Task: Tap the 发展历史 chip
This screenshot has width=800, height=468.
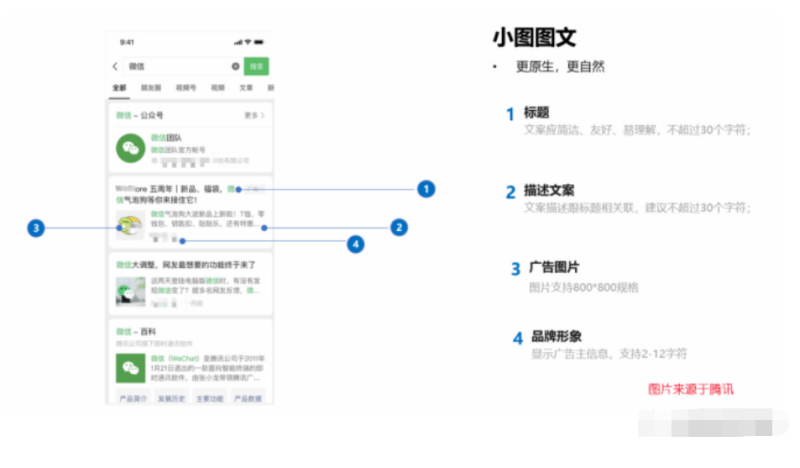Action: (x=171, y=399)
